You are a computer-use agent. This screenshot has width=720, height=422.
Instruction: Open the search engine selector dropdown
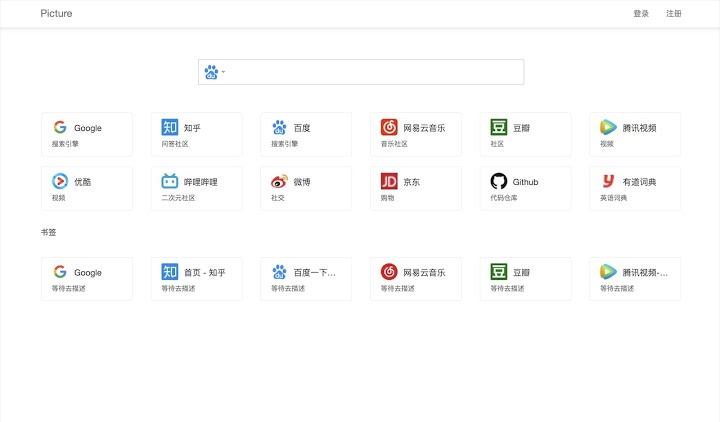[215, 72]
